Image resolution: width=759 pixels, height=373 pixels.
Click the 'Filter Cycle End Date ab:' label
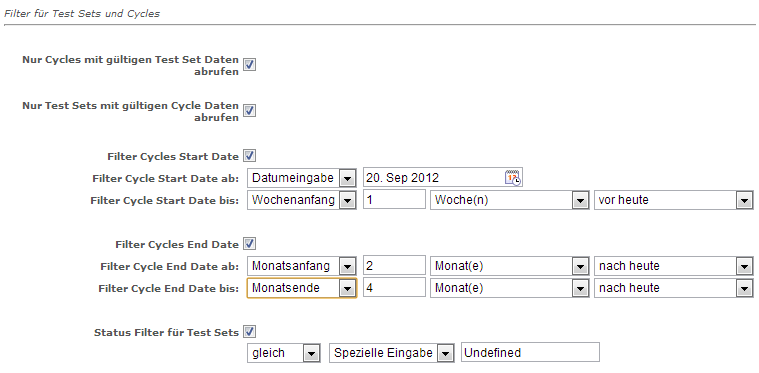pos(170,267)
